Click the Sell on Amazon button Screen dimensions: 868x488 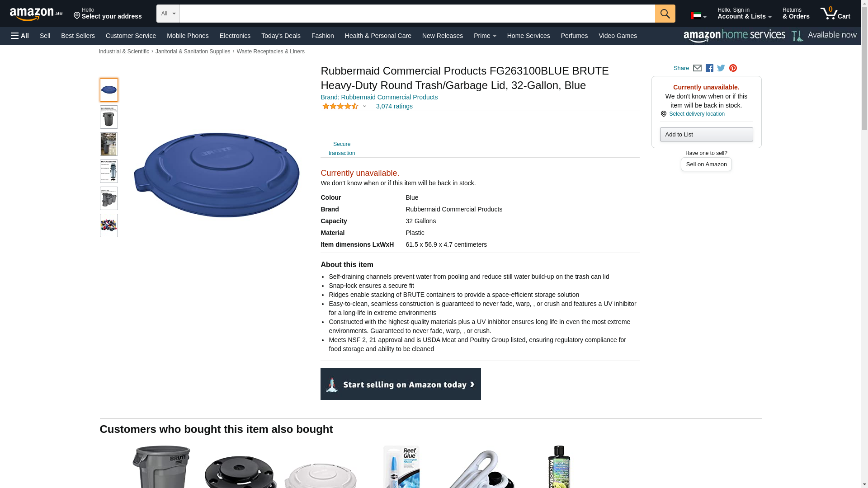coord(706,164)
